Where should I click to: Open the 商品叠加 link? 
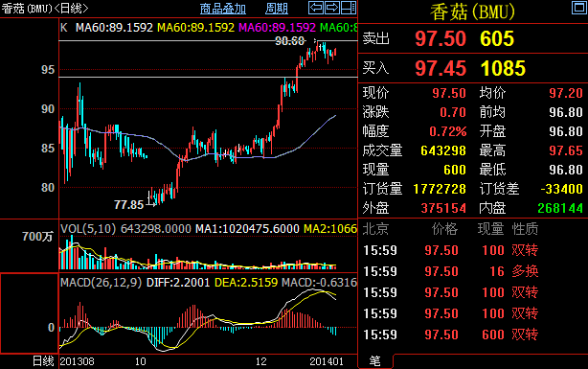pos(223,9)
